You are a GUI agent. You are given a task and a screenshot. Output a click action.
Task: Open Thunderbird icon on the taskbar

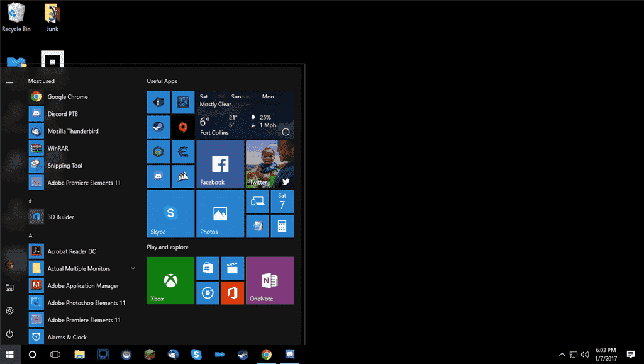coord(173,355)
